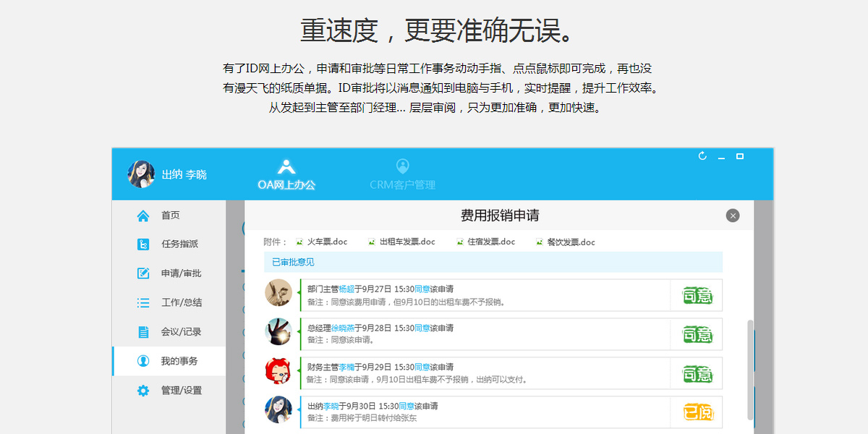Click approver name 杨超 link

[346, 289]
